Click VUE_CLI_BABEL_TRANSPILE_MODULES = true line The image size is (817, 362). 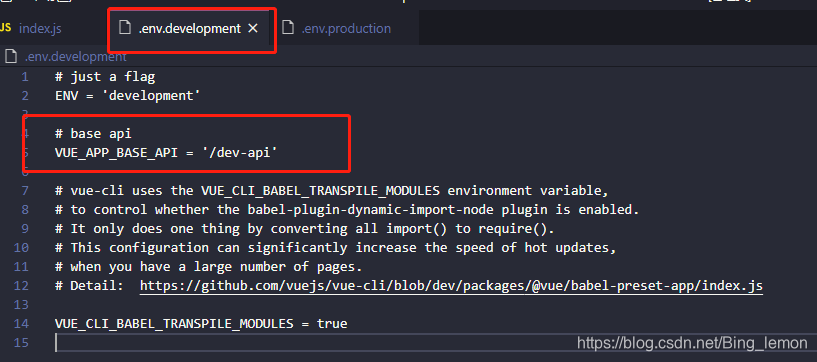[x=201, y=323]
